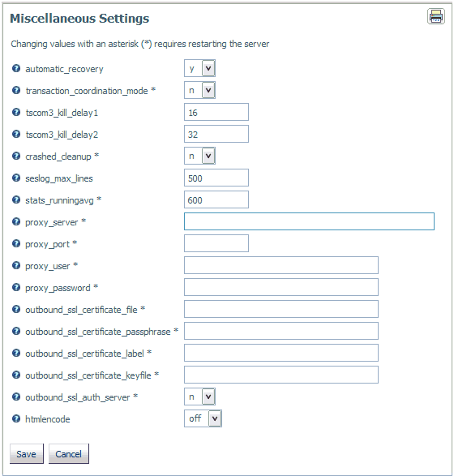Screen dimensions: 454x476
Task: View help for seslog_max_lines
Action: coord(16,178)
